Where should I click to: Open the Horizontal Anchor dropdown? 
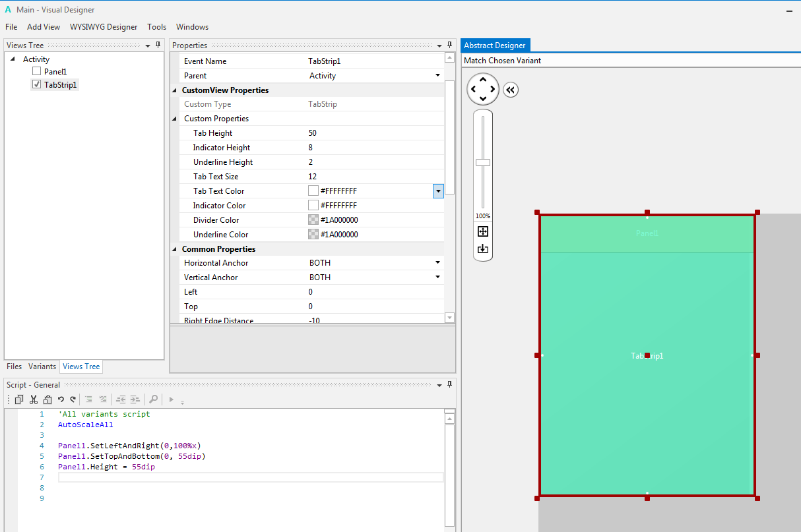click(437, 262)
